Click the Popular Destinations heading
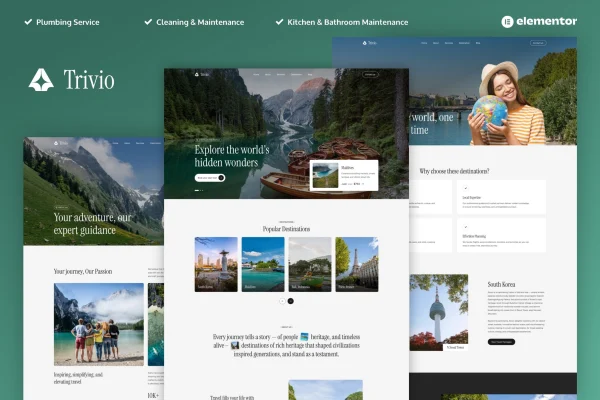 pyautogui.click(x=286, y=229)
